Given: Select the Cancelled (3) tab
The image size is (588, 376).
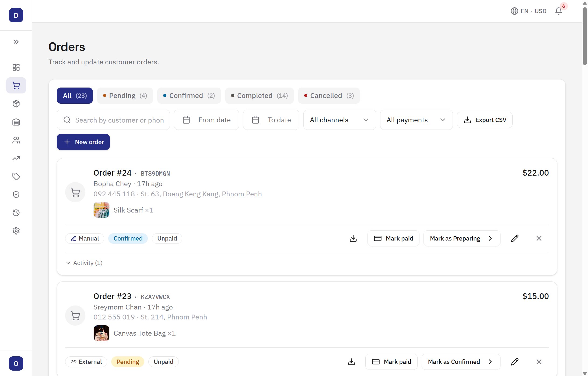Looking at the screenshot, I should [x=329, y=96].
